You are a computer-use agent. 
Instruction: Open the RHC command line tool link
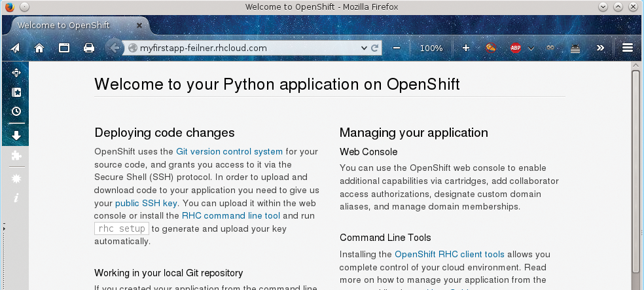pyautogui.click(x=231, y=215)
